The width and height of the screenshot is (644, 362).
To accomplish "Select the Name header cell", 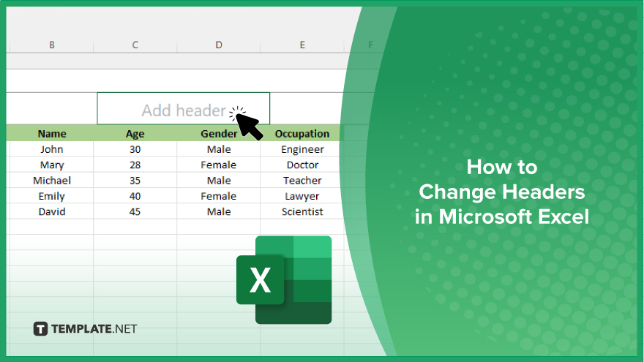I will tap(52, 133).
